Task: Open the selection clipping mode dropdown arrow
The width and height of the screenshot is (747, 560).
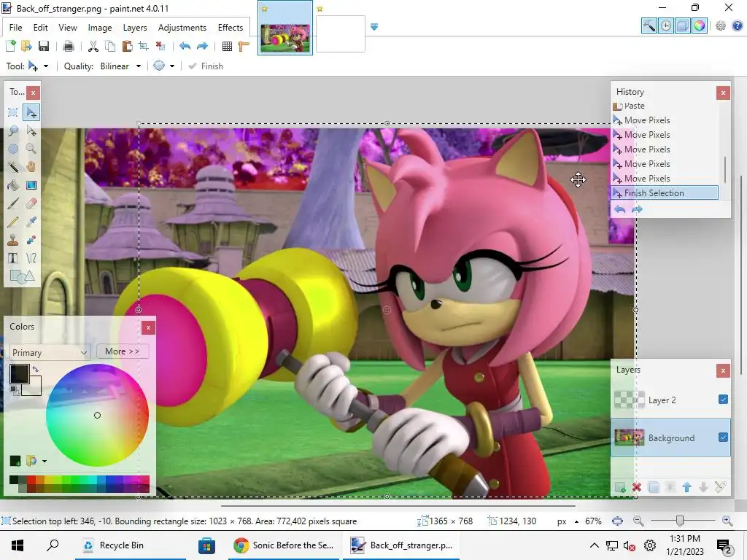Action: tap(172, 66)
